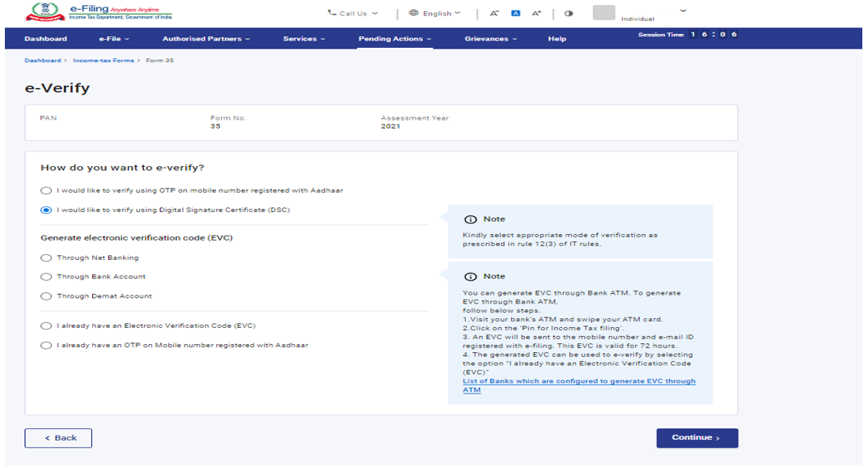
Task: Click the user profile avatar
Action: 603,13
